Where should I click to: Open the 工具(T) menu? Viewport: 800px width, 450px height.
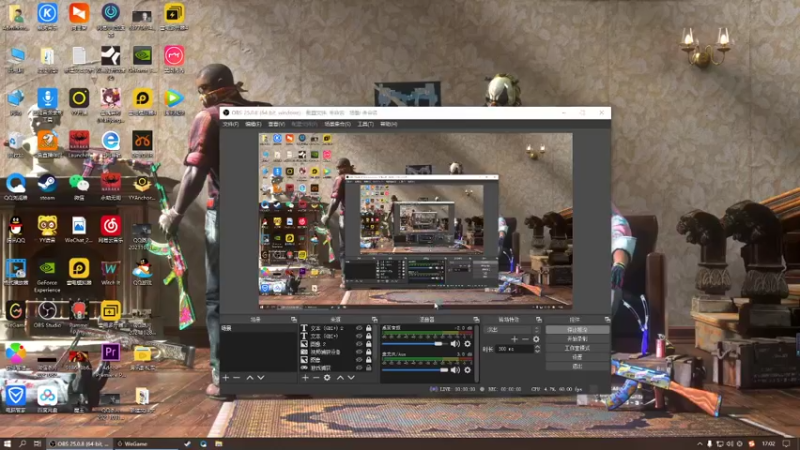[365, 124]
